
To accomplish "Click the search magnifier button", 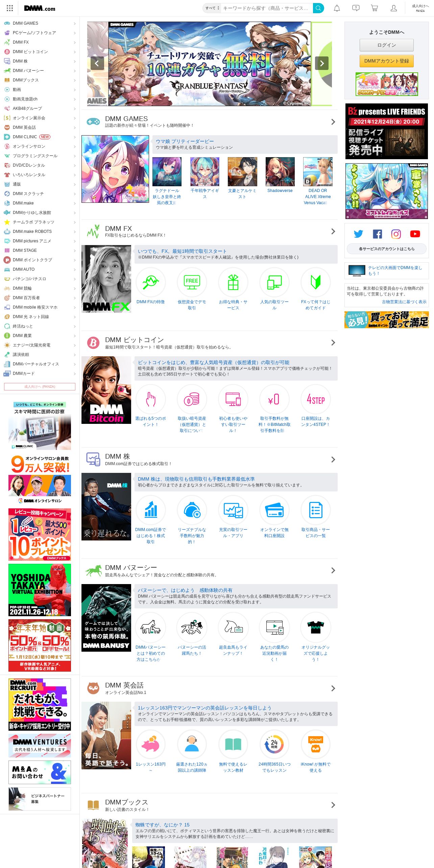I will coord(318,8).
